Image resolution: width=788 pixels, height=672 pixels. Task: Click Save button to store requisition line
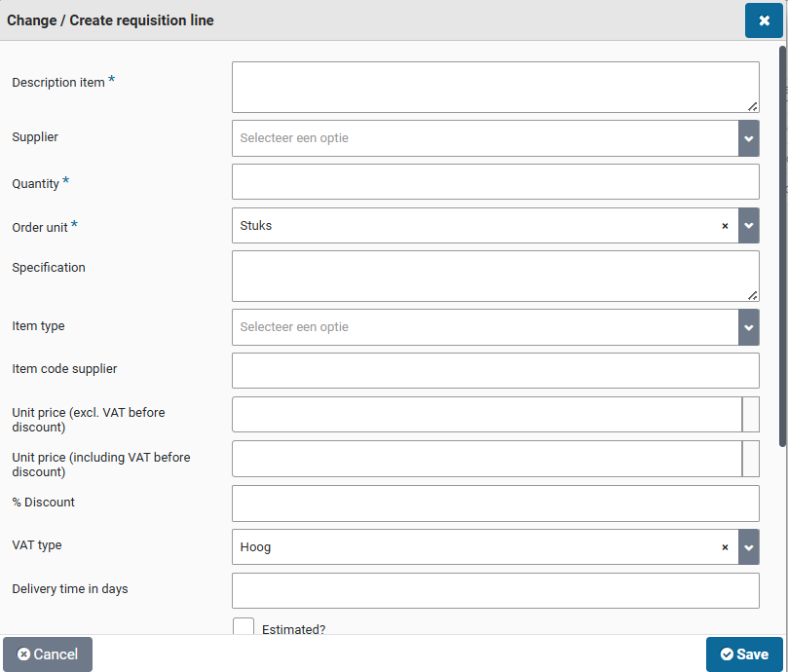pyautogui.click(x=744, y=654)
